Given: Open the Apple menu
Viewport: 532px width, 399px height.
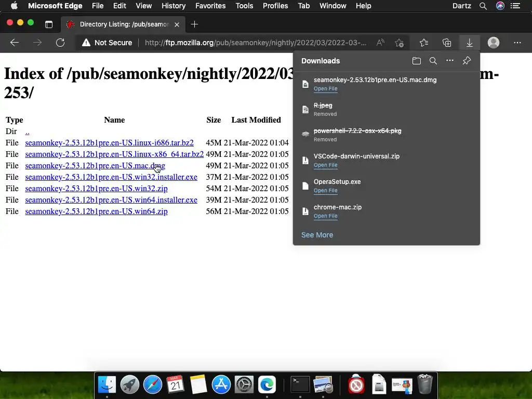Looking at the screenshot, I should tap(14, 6).
